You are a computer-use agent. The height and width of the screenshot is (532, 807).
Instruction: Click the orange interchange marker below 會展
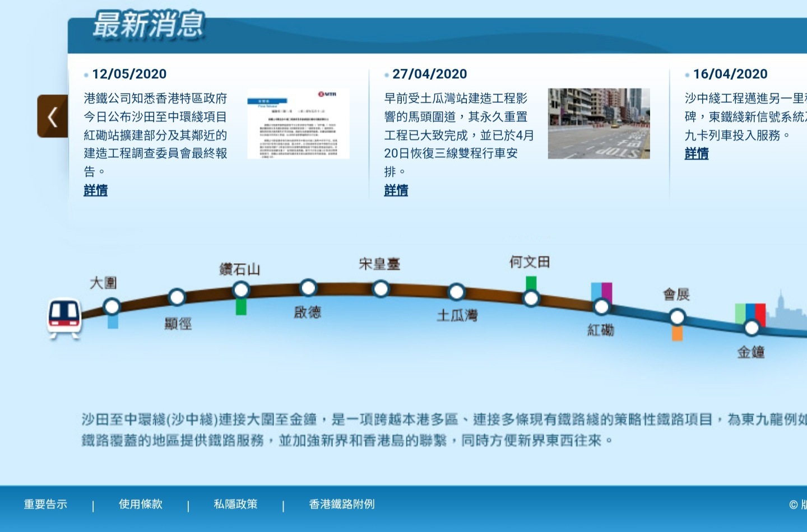pyautogui.click(x=678, y=333)
